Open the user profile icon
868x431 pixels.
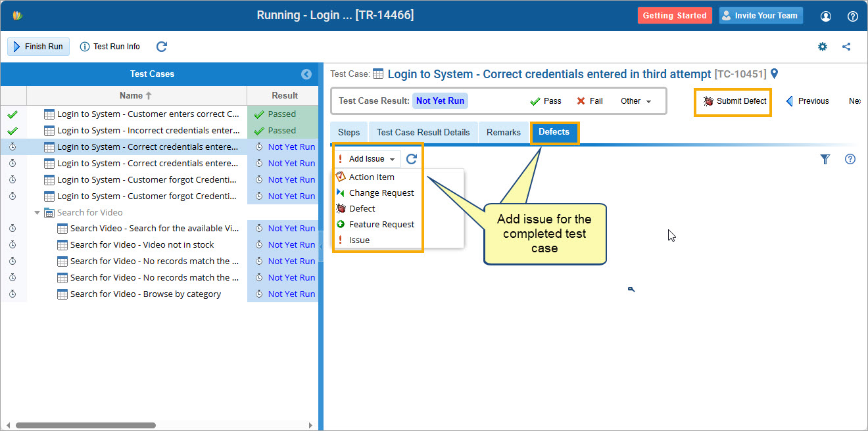coord(826,16)
